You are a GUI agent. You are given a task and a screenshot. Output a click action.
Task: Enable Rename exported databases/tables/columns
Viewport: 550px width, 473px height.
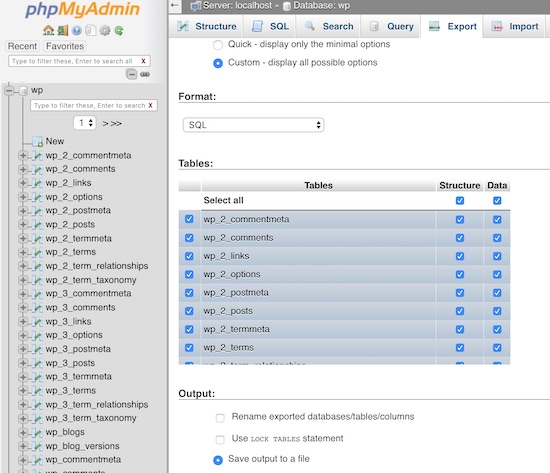pos(220,418)
